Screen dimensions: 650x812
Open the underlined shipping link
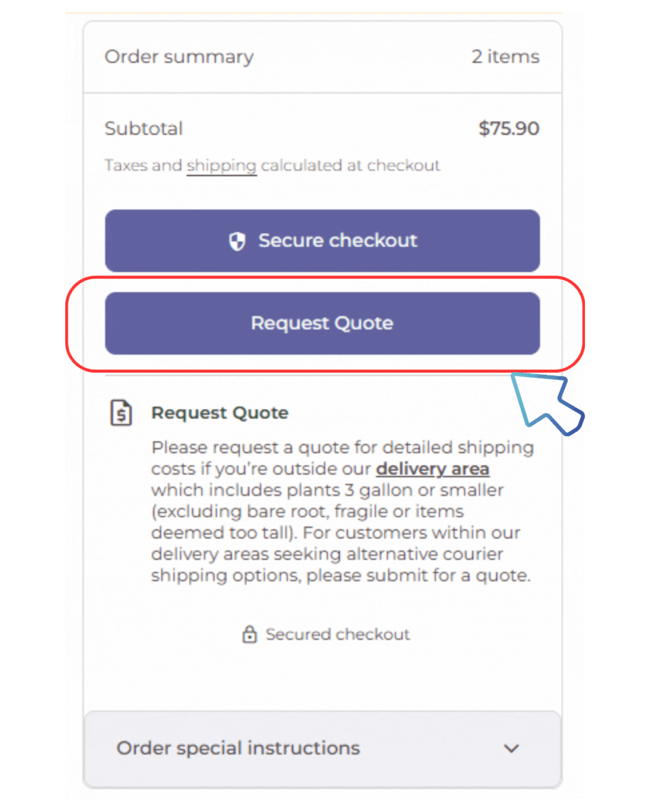click(221, 165)
